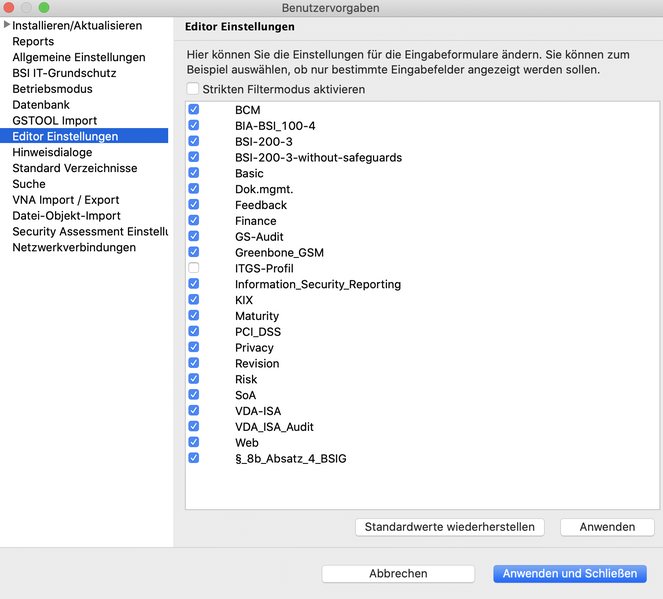Expand the Installieren/Aktualisieren tree node arrow
This screenshot has height=599, width=663.
tap(6, 25)
